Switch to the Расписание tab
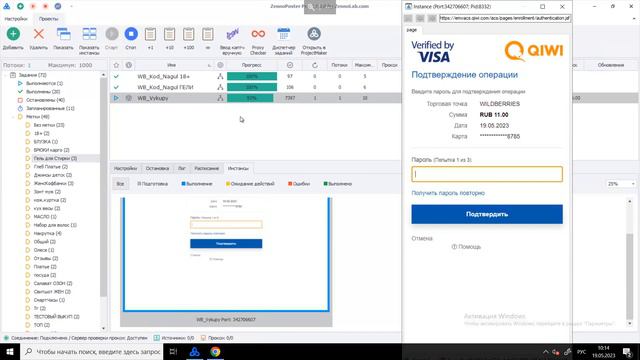This screenshot has height=360, width=640. (206, 168)
